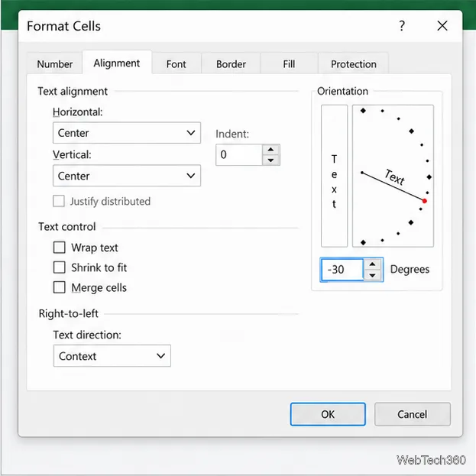
Task: Click inside the Indent input field
Action: (x=239, y=155)
